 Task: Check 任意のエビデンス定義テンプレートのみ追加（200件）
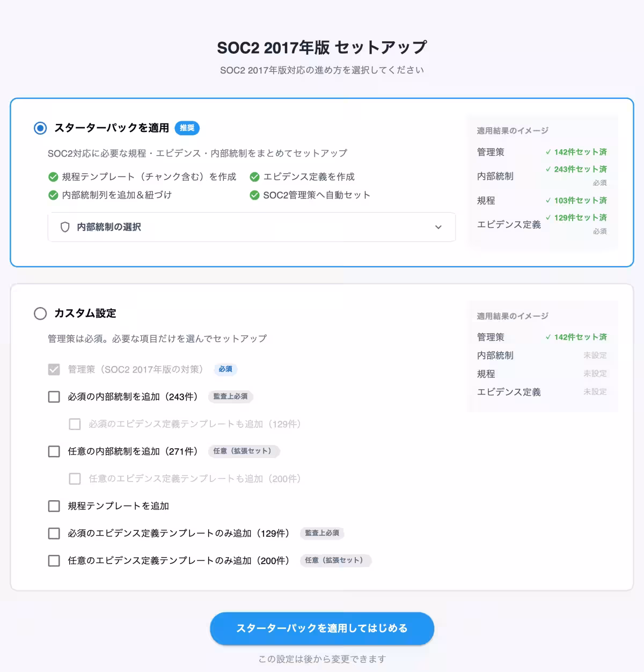(54, 560)
